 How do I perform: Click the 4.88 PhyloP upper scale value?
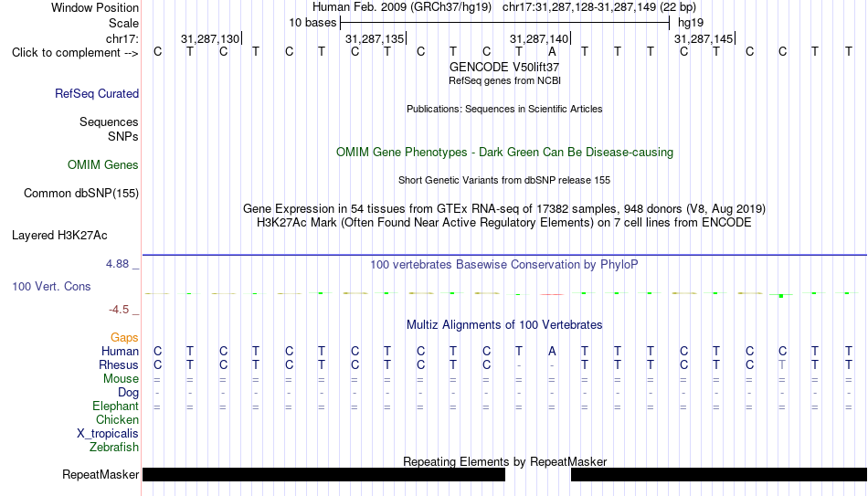point(117,264)
